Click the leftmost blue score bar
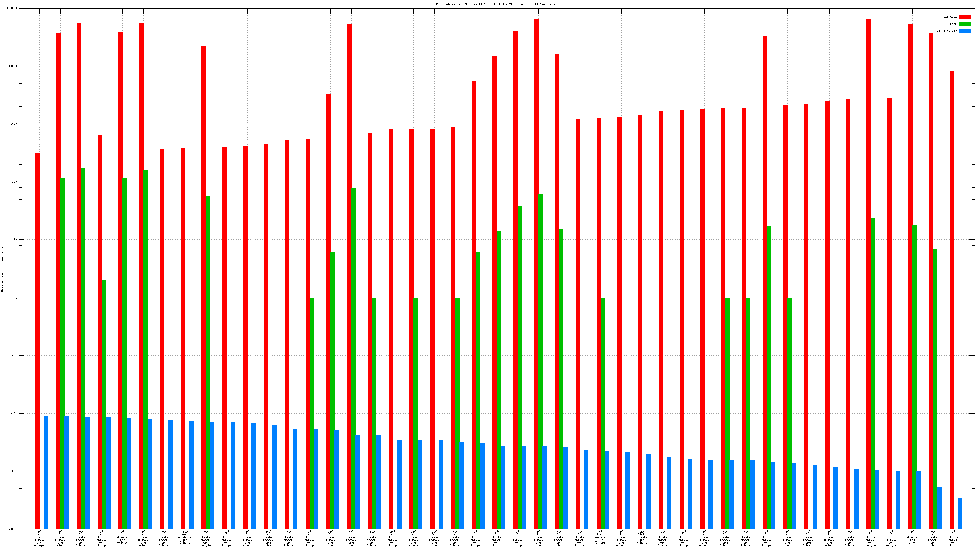The width and height of the screenshot is (980, 551). point(46,472)
